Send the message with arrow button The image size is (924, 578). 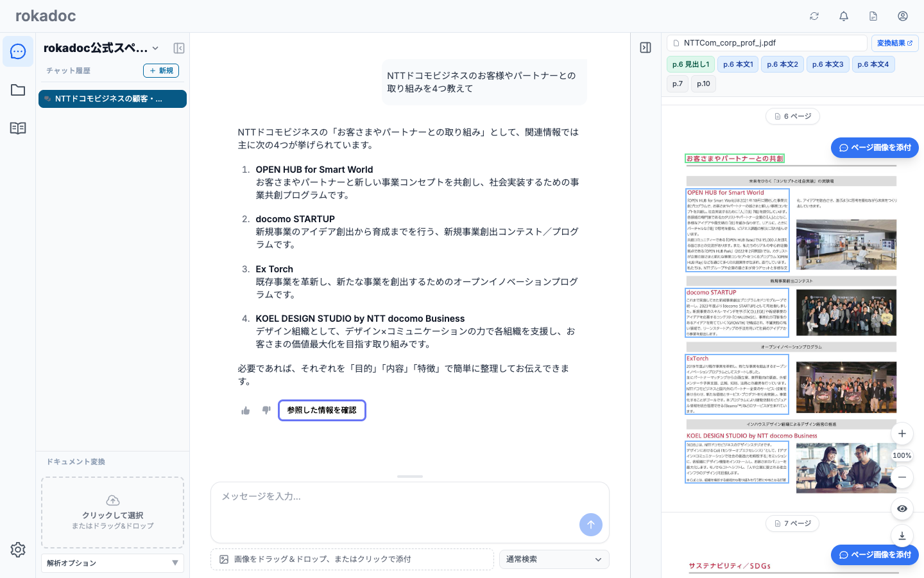pos(591,525)
